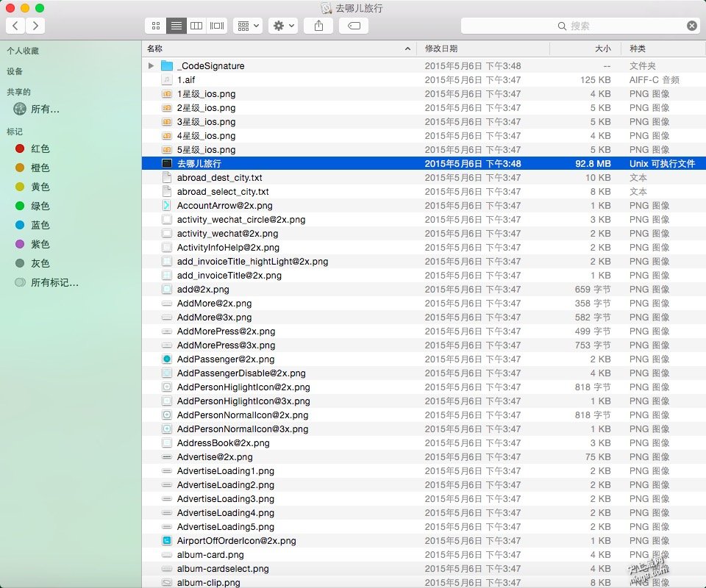The height and width of the screenshot is (588, 706).
Task: Click the 1.aif audio file icon
Action: click(x=167, y=79)
